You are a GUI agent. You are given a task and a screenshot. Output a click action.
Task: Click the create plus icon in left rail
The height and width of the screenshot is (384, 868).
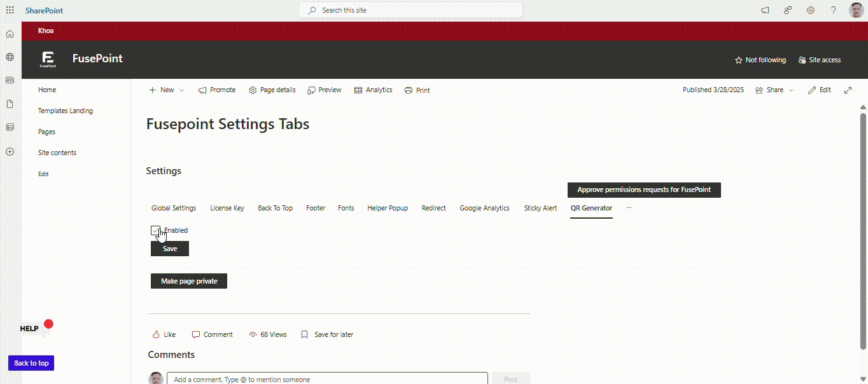tap(10, 152)
